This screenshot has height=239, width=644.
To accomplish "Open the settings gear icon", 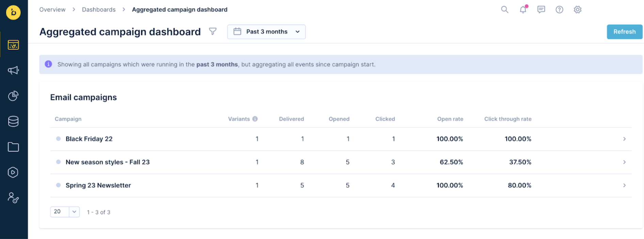I will point(577,10).
